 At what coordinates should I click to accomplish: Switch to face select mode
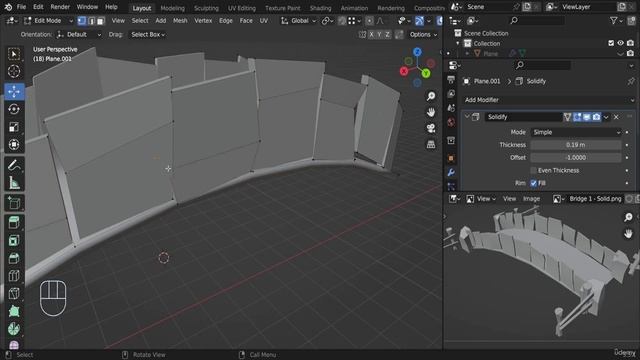point(100,20)
